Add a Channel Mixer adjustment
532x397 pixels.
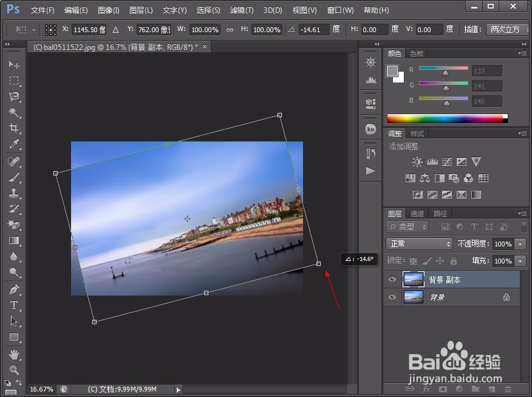point(469,178)
